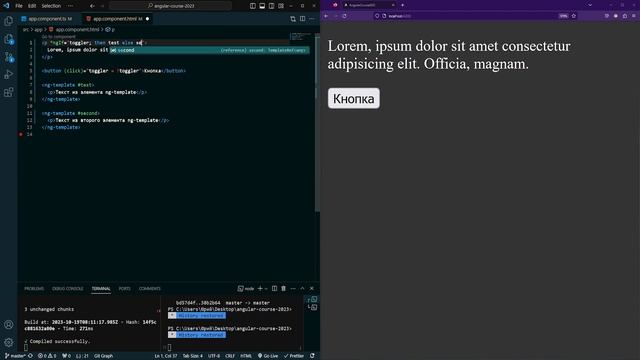The image size is (640, 360).
Task: Open the COMMENTS panel tab
Action: coord(150,289)
